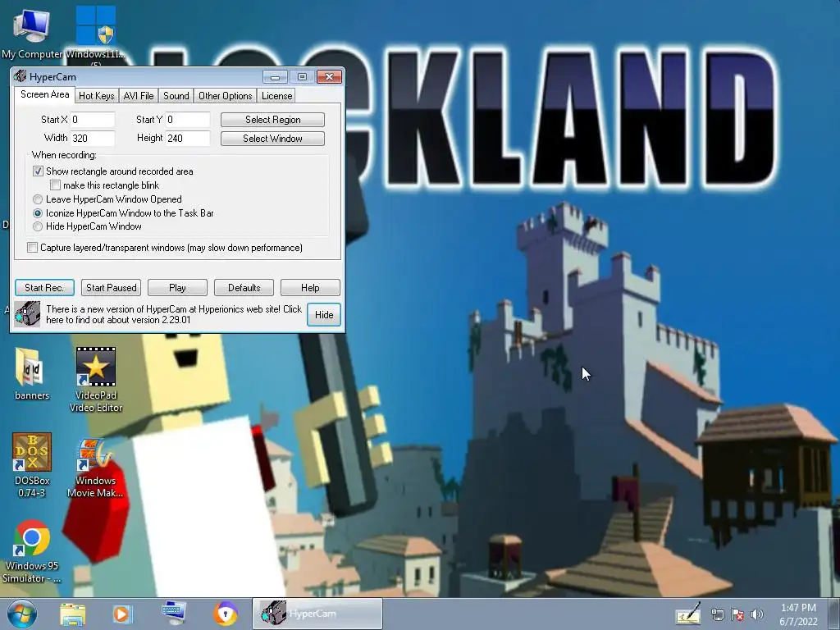Open the new HyperCam version link text
This screenshot has height=630, width=840.
tap(174, 314)
